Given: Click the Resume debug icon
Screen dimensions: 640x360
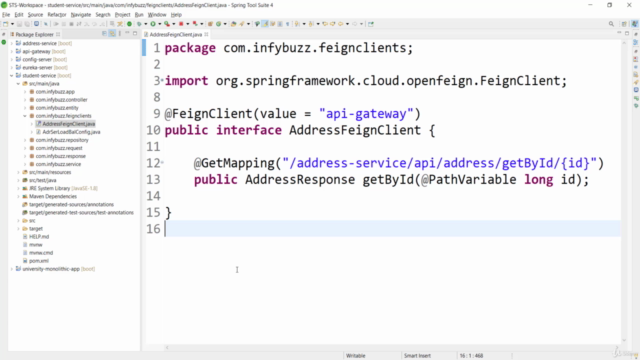Looking at the screenshot, I should pos(56,24).
